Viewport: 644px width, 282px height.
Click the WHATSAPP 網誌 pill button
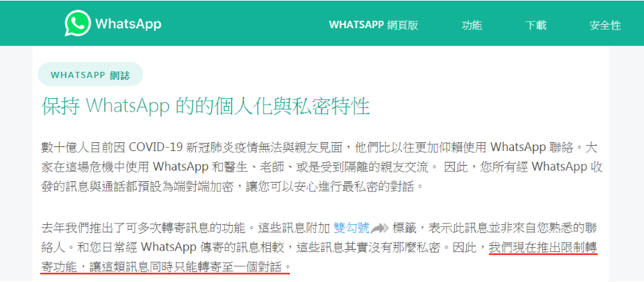90,75
